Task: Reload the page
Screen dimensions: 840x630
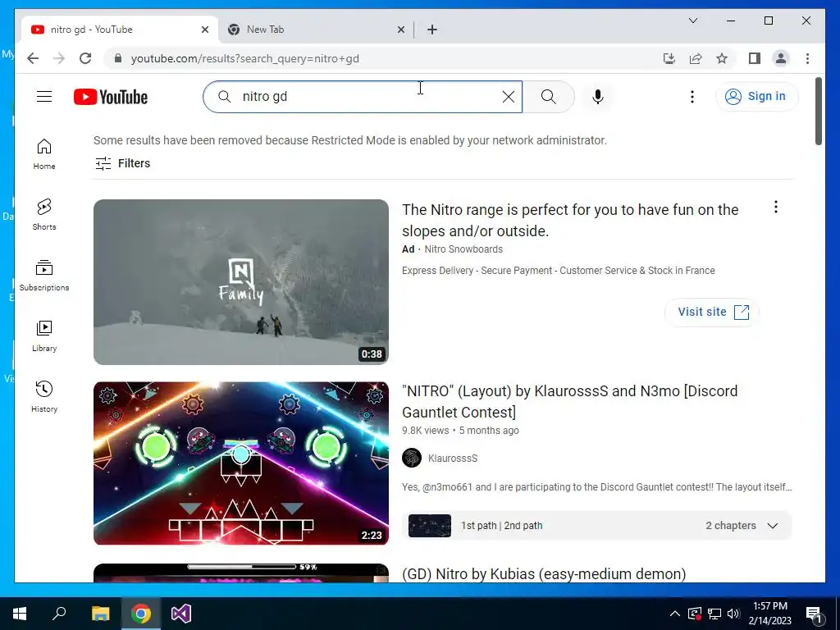Action: point(85,58)
